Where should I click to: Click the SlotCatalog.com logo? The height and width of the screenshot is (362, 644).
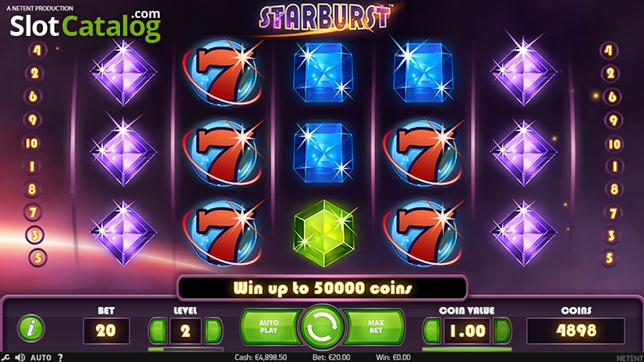[86, 25]
